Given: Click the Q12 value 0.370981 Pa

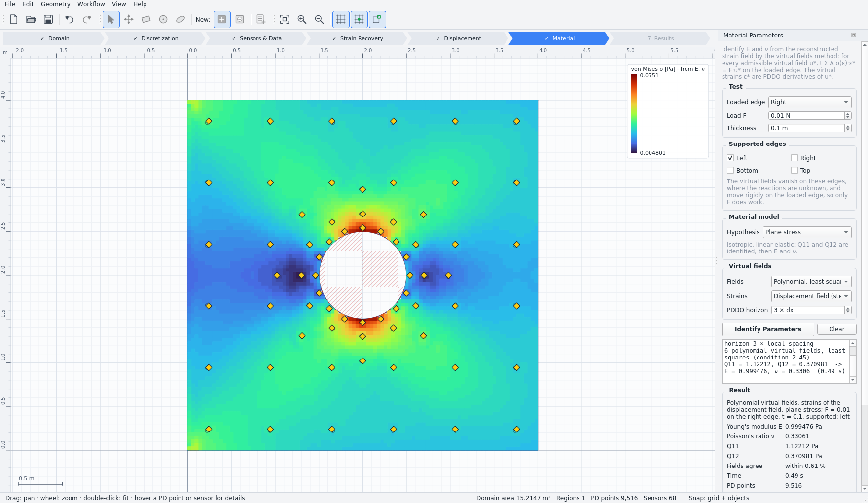Looking at the screenshot, I should [803, 456].
